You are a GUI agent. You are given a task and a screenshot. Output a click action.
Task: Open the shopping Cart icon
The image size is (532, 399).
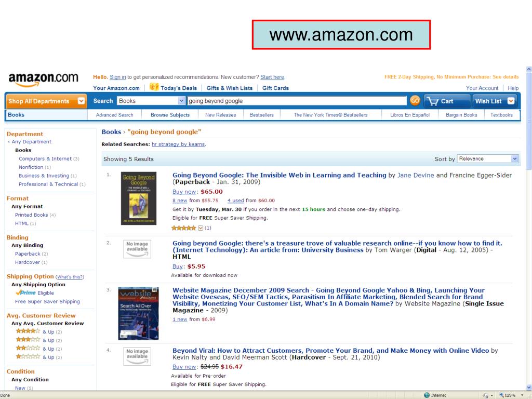pyautogui.click(x=433, y=101)
